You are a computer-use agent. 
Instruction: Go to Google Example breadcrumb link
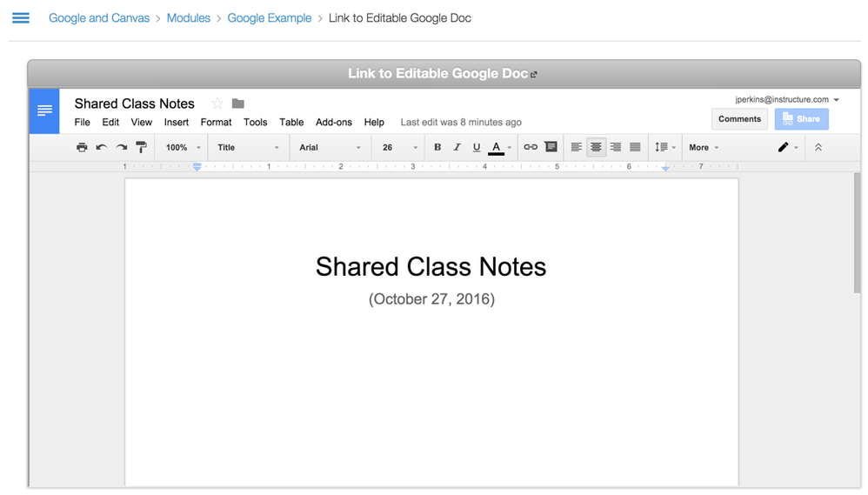coord(270,17)
